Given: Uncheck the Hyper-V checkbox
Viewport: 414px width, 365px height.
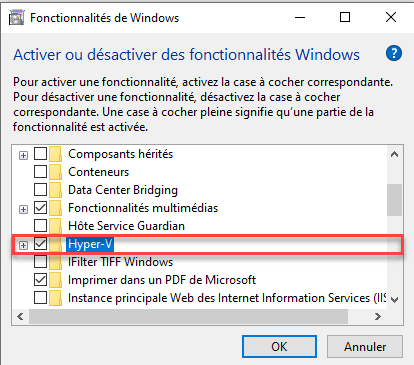Looking at the screenshot, I should click(40, 244).
